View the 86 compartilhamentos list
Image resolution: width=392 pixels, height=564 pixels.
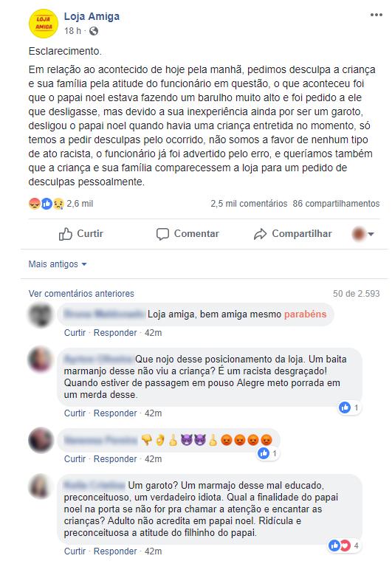tap(336, 204)
